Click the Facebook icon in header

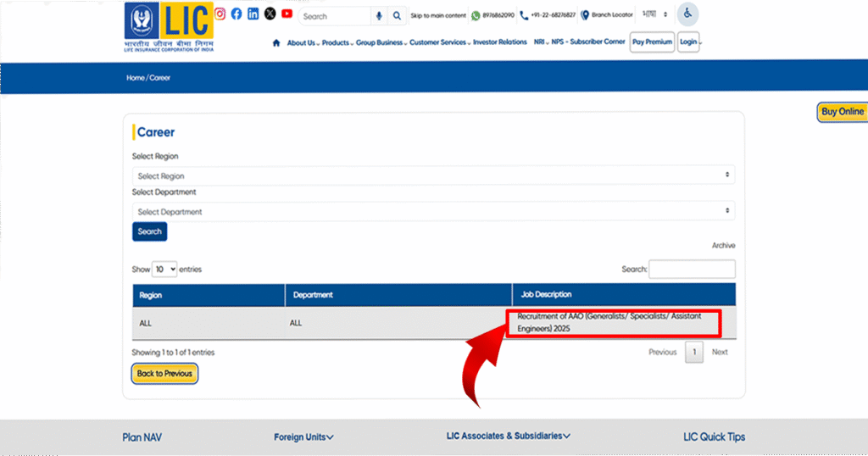point(236,14)
